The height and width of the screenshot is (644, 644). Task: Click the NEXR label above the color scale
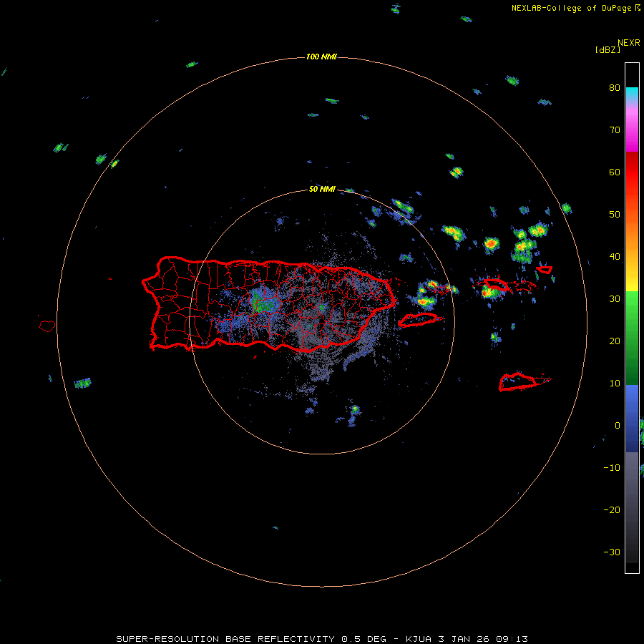pyautogui.click(x=628, y=43)
